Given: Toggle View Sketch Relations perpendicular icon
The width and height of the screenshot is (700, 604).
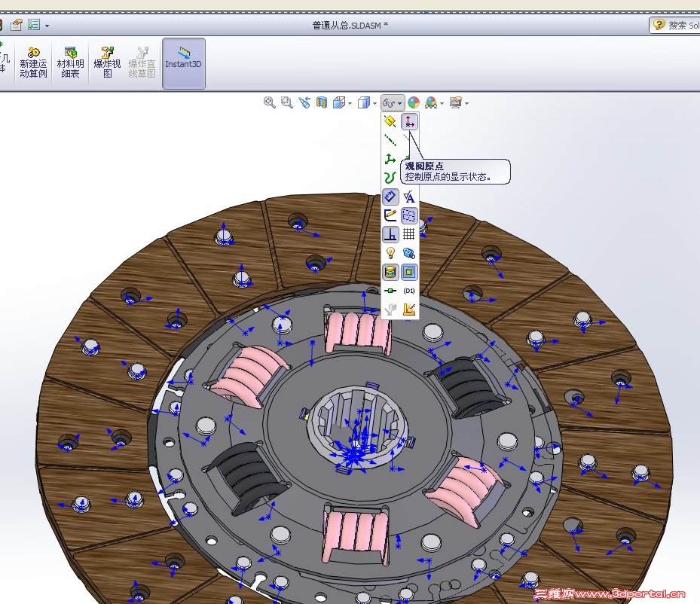Looking at the screenshot, I should tap(390, 234).
